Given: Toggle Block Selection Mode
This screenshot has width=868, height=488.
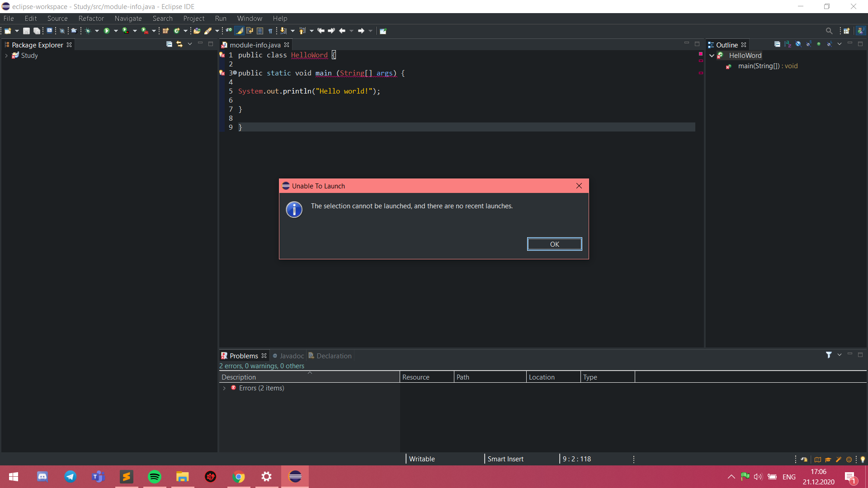Looking at the screenshot, I should (260, 31).
